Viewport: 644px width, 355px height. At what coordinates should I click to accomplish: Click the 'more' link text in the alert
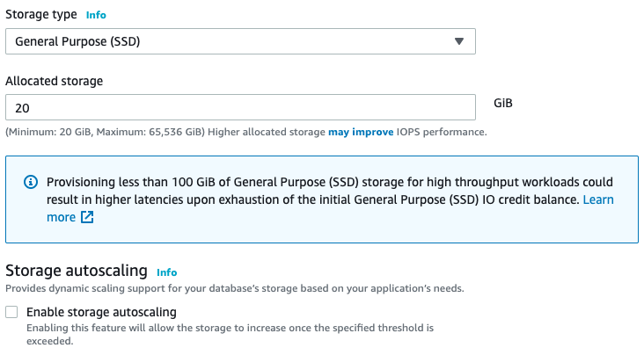point(62,217)
